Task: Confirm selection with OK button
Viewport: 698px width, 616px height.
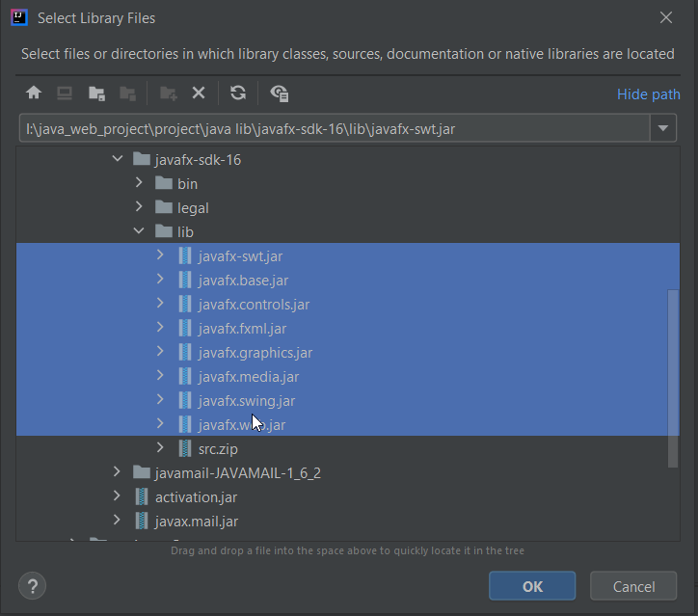Action: click(x=532, y=586)
